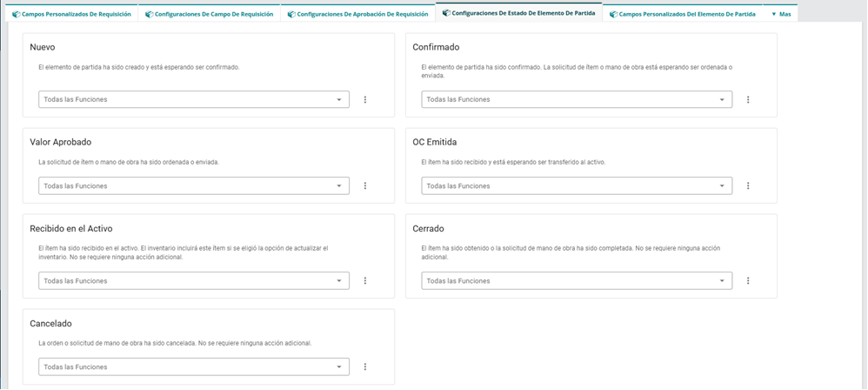
Task: Click the three-dot menu for Nuevo
Action: pyautogui.click(x=365, y=100)
